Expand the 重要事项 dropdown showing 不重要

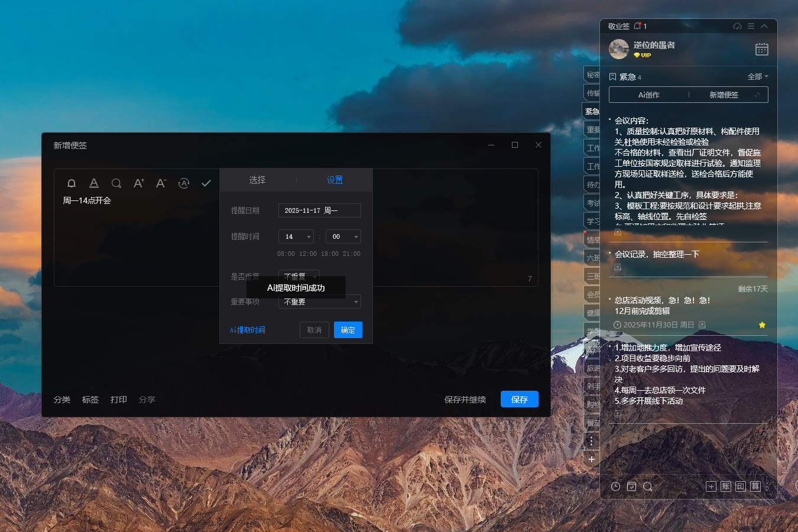[319, 302]
